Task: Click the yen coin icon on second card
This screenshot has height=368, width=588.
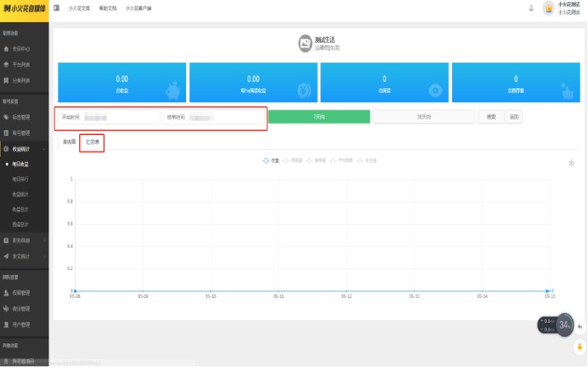Action: [304, 91]
